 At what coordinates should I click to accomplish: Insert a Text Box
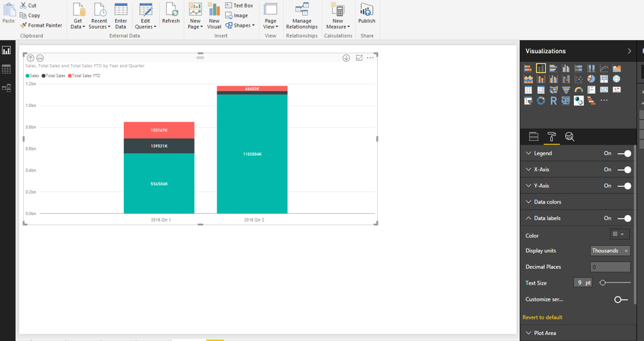point(239,5)
